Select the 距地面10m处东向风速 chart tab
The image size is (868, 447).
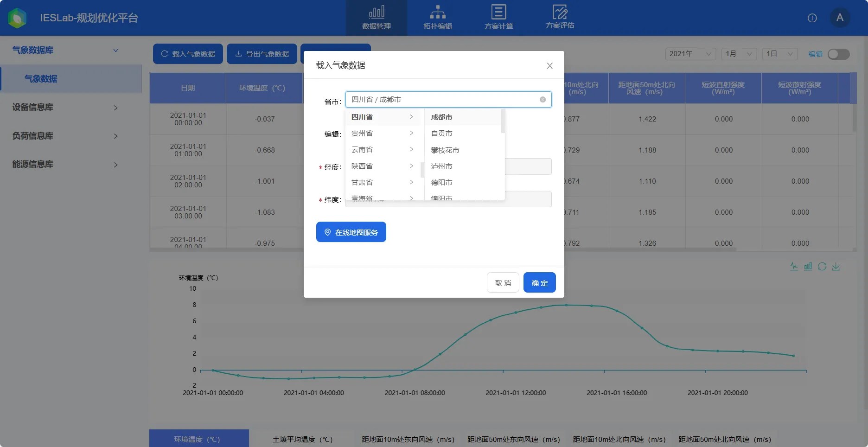tap(408, 439)
